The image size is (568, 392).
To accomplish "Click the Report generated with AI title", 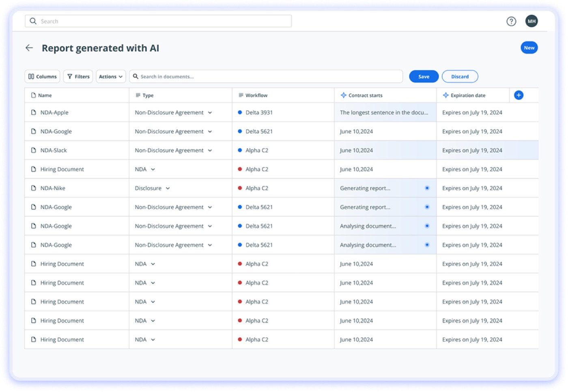I will tap(100, 48).
